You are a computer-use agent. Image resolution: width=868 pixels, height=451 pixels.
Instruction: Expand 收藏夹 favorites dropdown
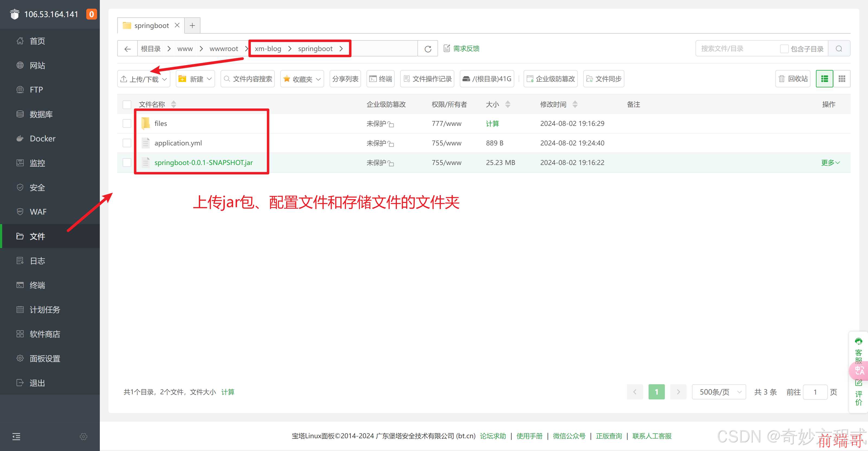(x=302, y=79)
